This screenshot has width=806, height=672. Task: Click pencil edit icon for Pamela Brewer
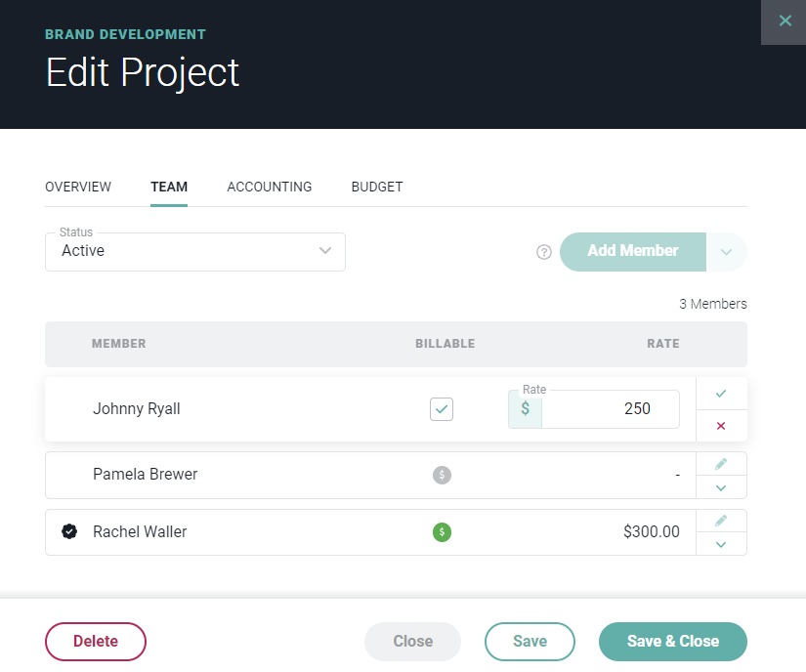coord(721,464)
